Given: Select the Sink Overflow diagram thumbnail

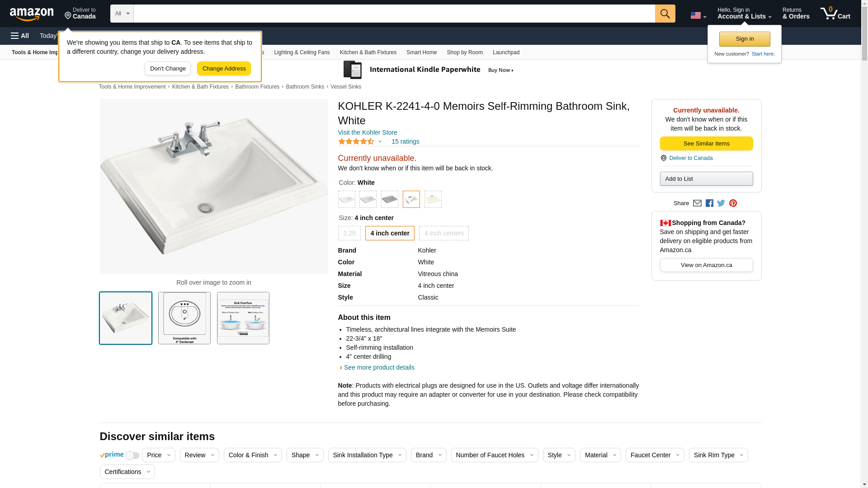Looking at the screenshot, I should (x=243, y=318).
